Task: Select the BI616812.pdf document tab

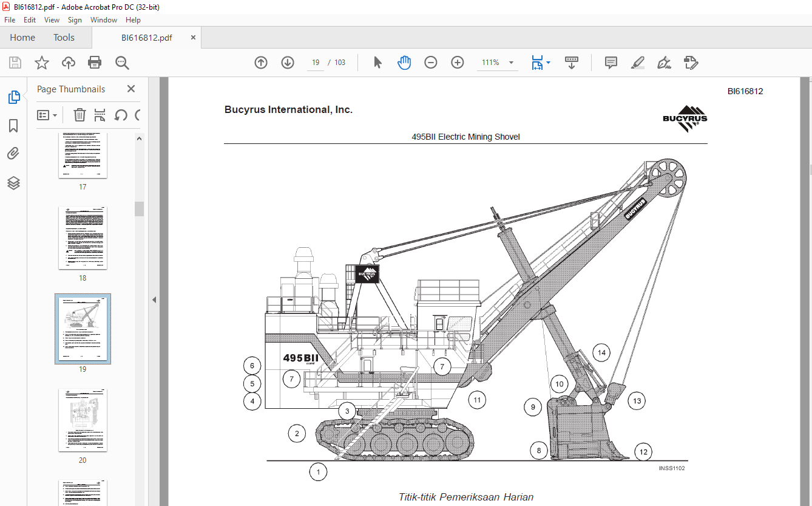Action: click(146, 38)
